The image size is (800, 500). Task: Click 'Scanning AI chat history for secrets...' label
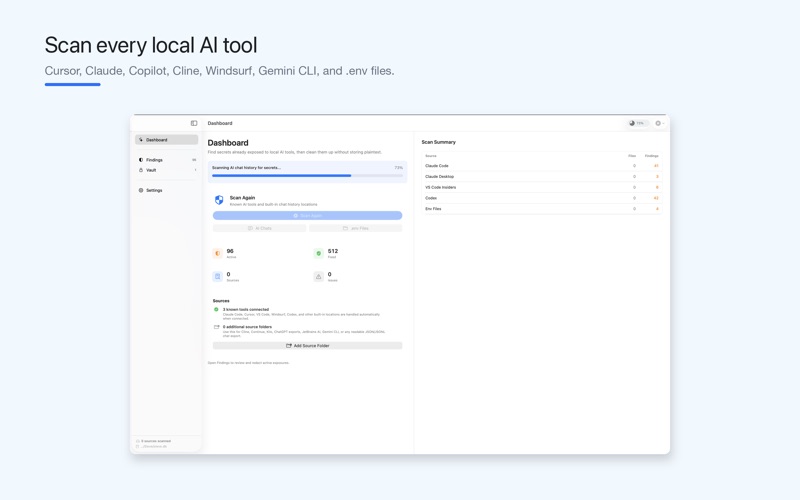pos(246,167)
